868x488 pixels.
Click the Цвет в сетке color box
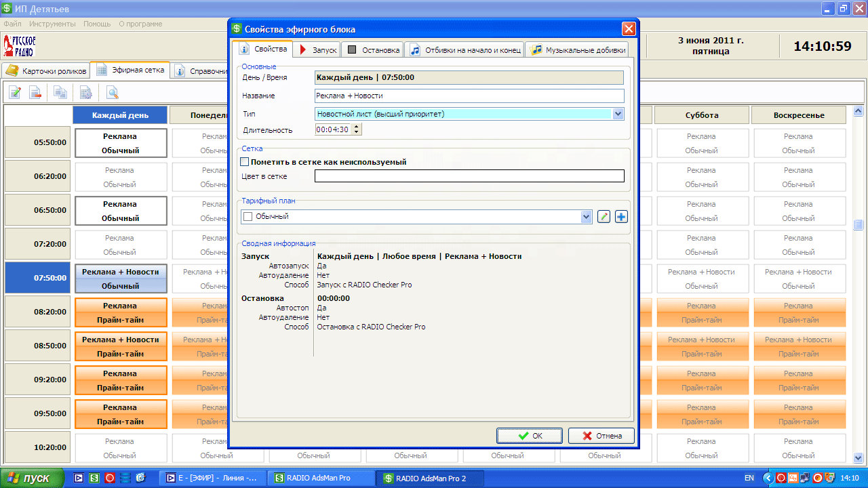(469, 176)
